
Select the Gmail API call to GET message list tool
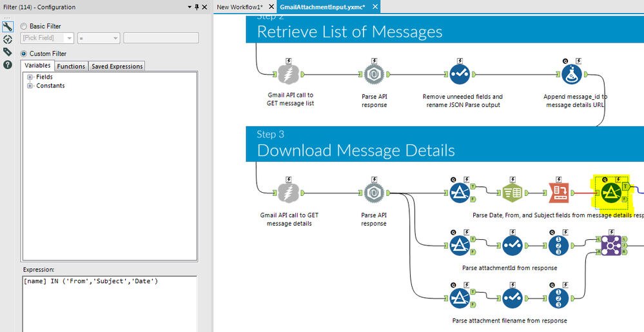click(x=288, y=74)
